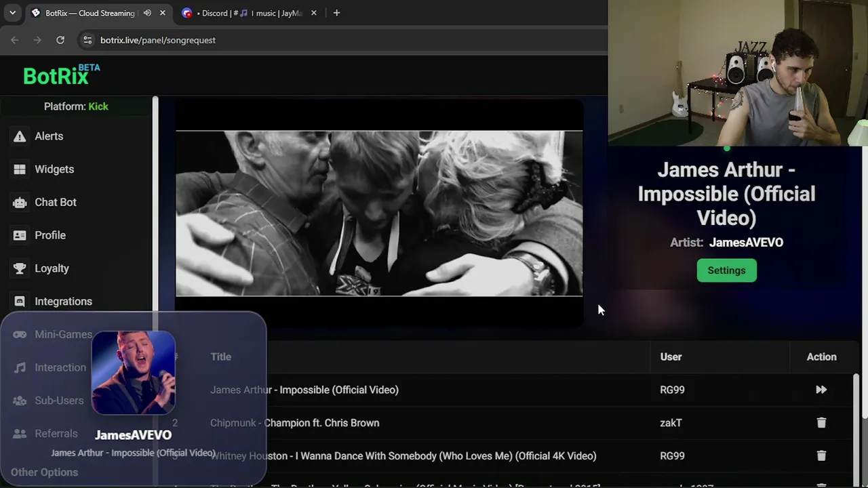Click the James Arthur overlay thumbnail
The image size is (868, 488).
pyautogui.click(x=134, y=372)
